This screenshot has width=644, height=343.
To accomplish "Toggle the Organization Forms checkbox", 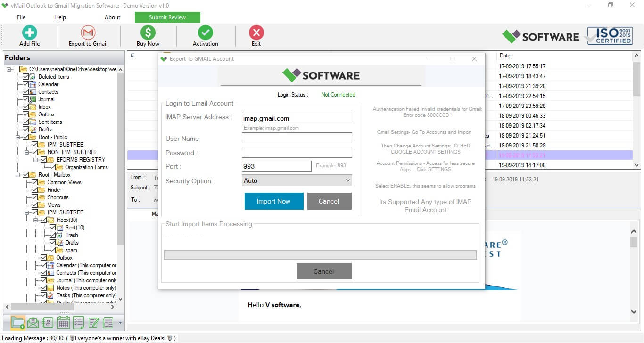I will click(53, 167).
